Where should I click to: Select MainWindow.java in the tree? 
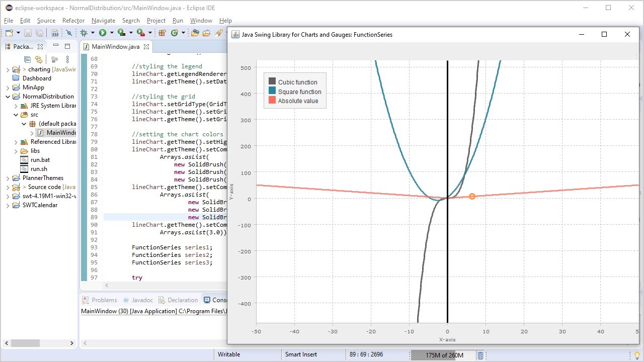(x=56, y=133)
